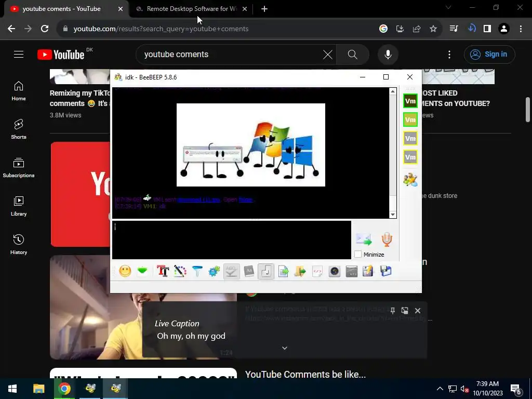Open History in the YouTube sidebar
The image size is (532, 399).
[19, 245]
